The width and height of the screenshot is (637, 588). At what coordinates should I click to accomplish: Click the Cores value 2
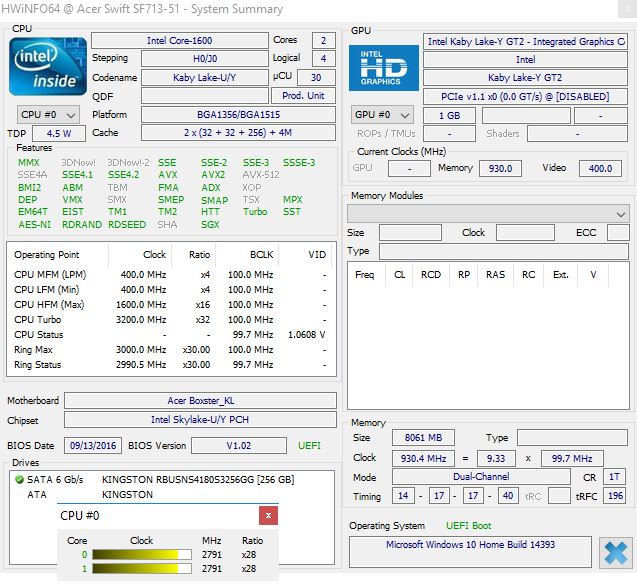[x=323, y=41]
